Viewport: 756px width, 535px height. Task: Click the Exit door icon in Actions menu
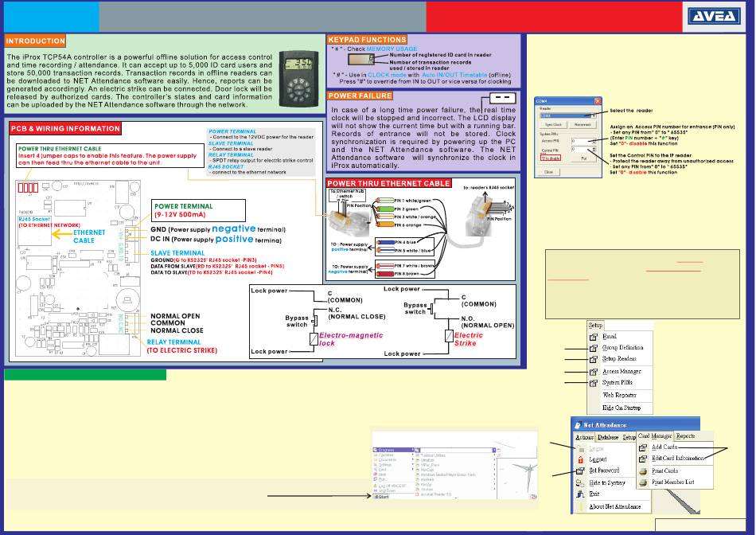click(x=580, y=494)
